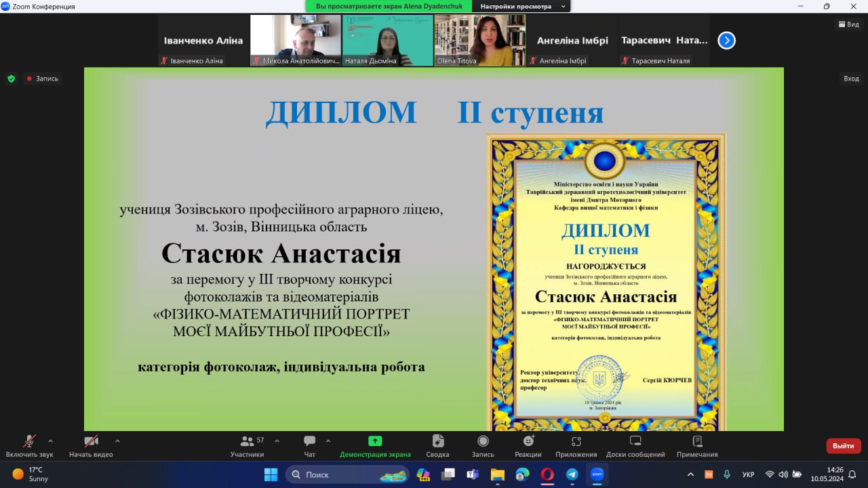Expand the participants options arrow

tap(277, 441)
